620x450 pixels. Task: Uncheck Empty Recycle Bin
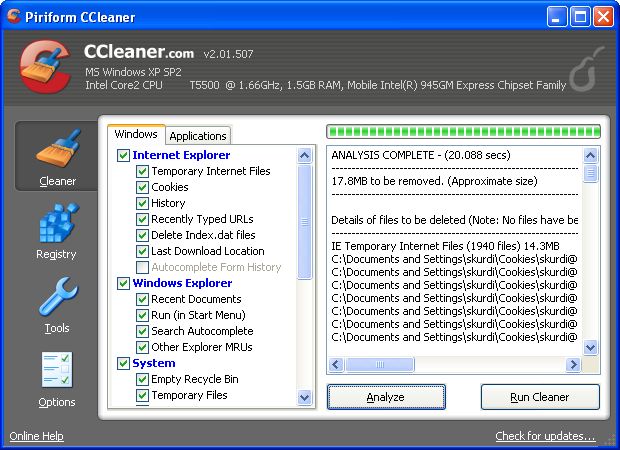tap(142, 379)
